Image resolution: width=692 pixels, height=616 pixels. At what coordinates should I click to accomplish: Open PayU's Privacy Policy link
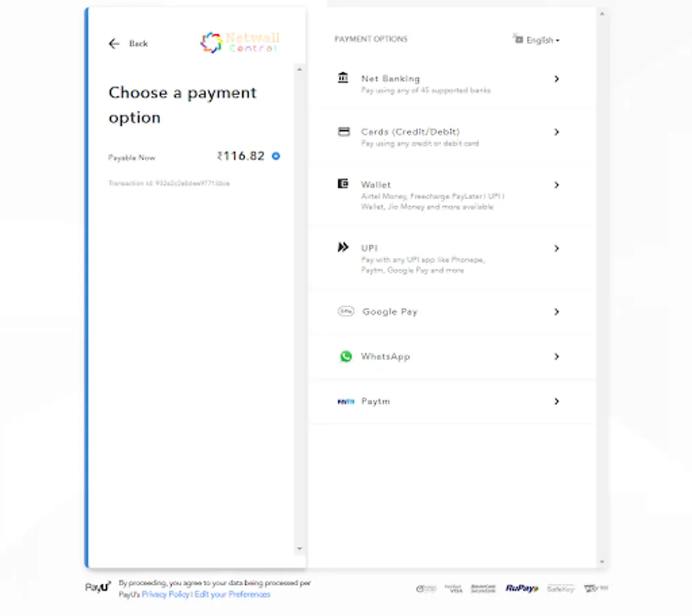click(166, 594)
